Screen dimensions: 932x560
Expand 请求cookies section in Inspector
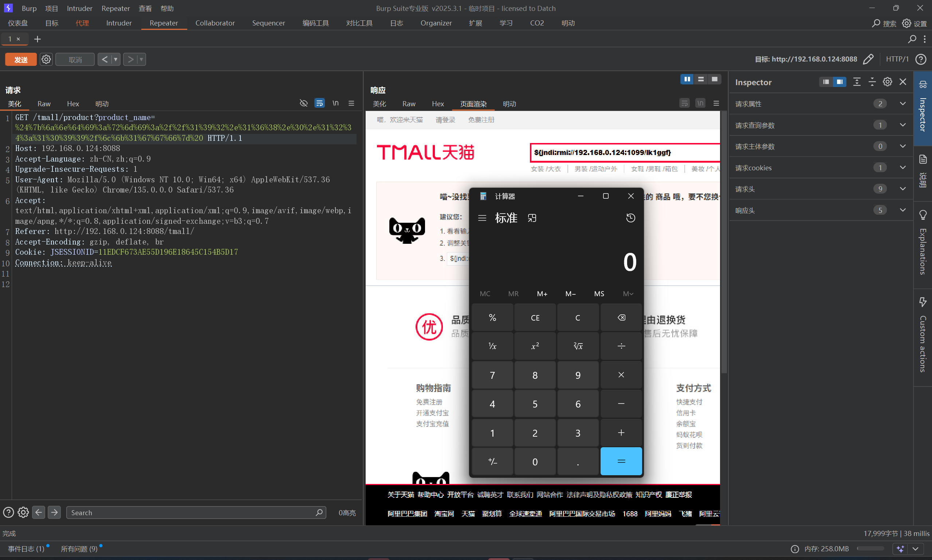click(902, 167)
